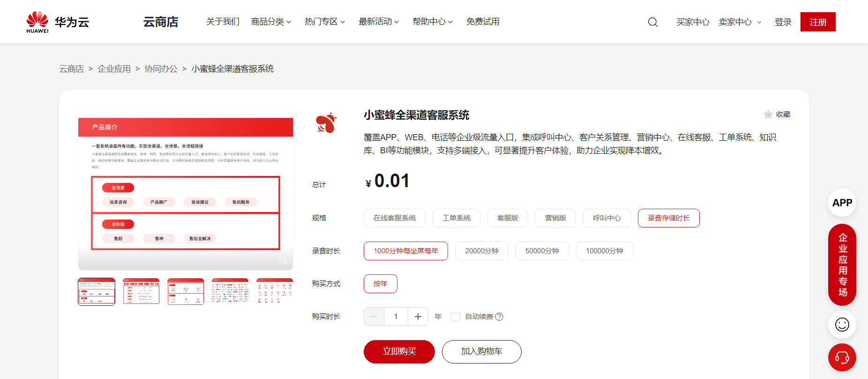Increase purchase duration with plus button

click(418, 317)
